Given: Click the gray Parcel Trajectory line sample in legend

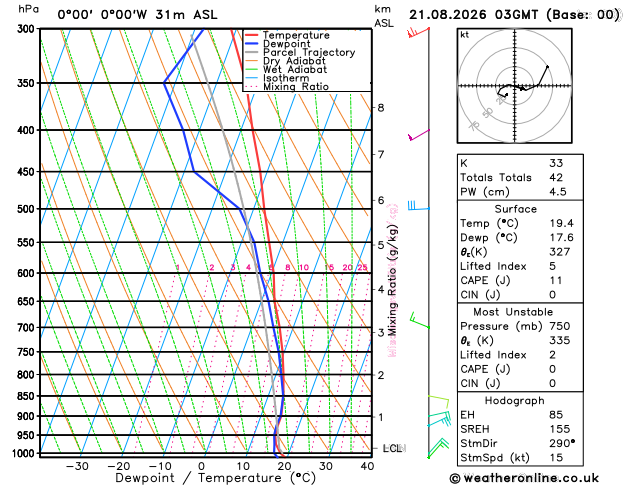Looking at the screenshot, I should coord(251,52).
